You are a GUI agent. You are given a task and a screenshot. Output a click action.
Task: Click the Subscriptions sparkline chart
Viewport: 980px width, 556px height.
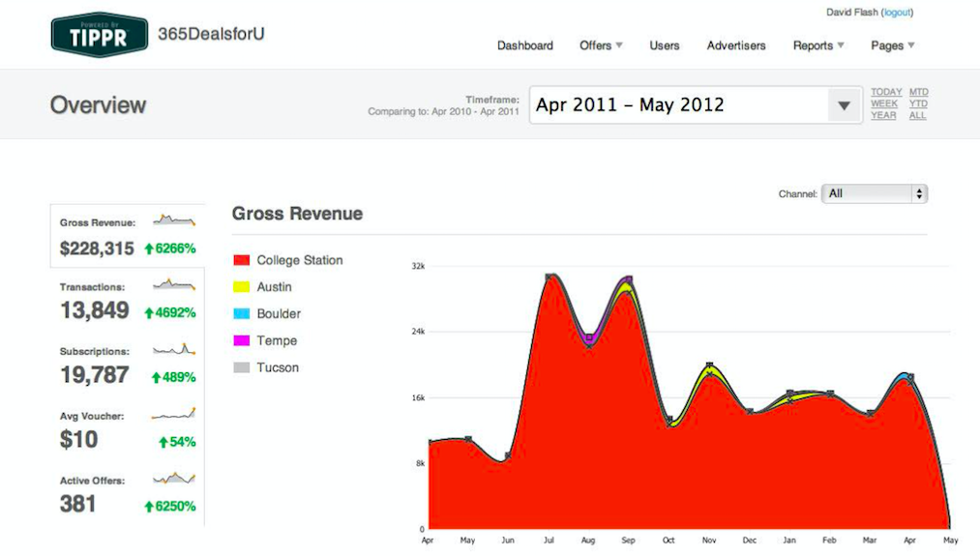tap(174, 349)
